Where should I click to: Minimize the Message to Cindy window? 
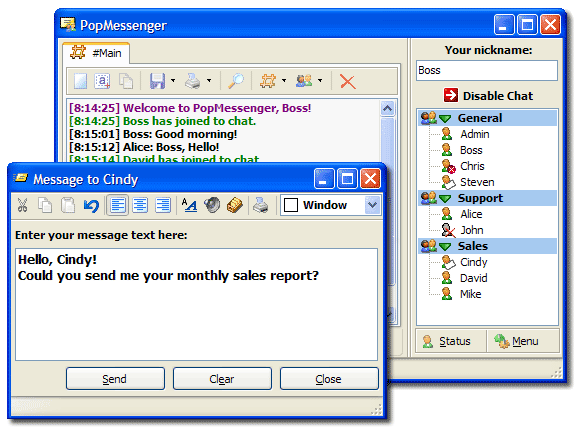pyautogui.click(x=324, y=179)
